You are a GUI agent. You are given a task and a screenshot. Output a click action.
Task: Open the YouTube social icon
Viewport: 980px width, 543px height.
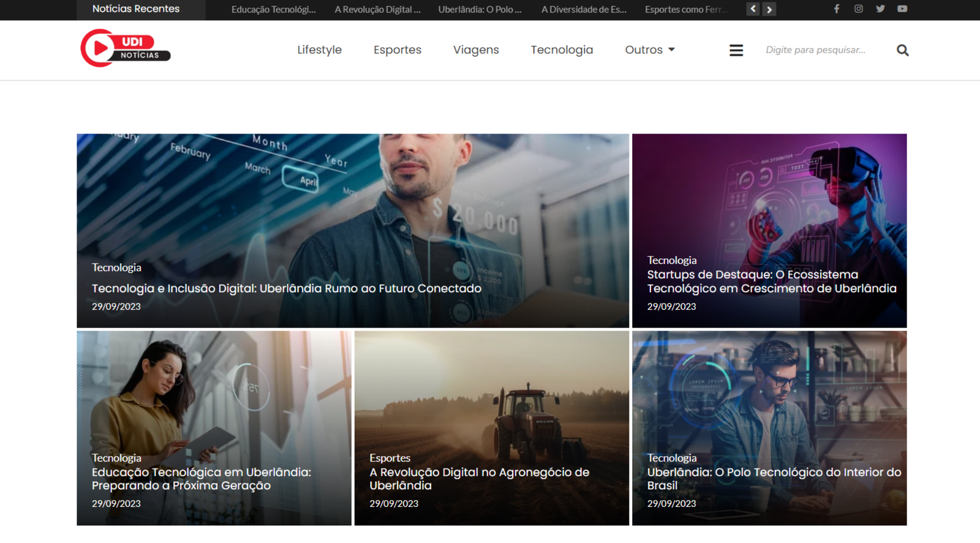click(x=902, y=9)
